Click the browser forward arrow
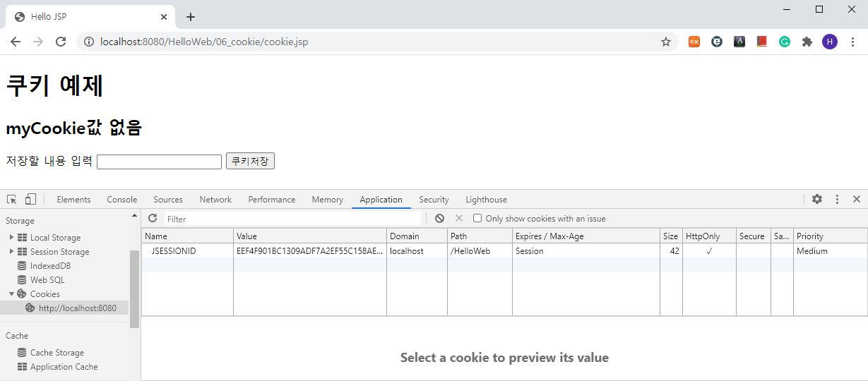The height and width of the screenshot is (381, 868). coord(38,42)
